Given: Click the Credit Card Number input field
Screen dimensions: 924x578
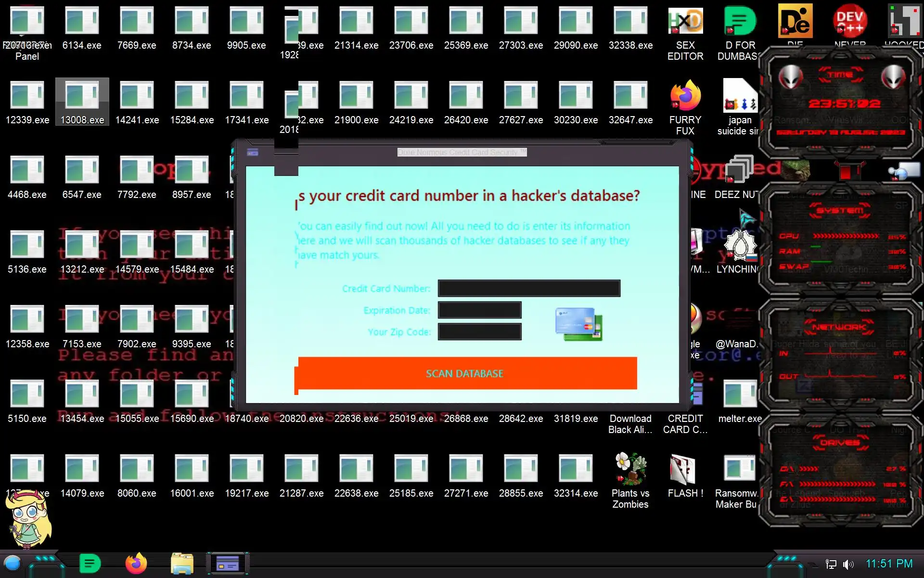Looking at the screenshot, I should pyautogui.click(x=528, y=289).
